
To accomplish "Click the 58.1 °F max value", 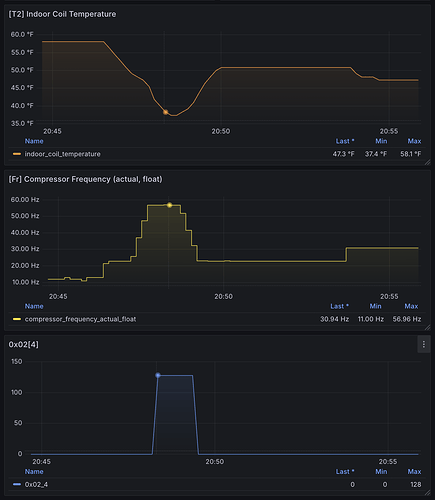I will [x=411, y=154].
